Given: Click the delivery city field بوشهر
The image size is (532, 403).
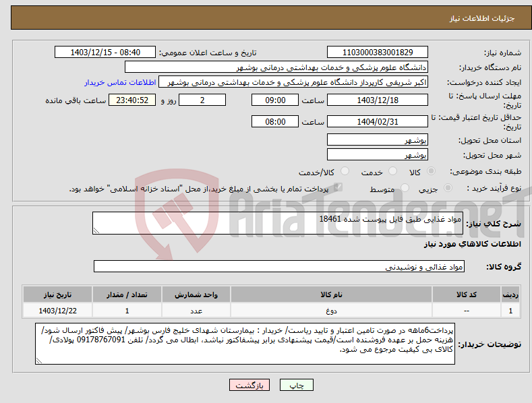Looking at the screenshot, I should coord(378,155).
